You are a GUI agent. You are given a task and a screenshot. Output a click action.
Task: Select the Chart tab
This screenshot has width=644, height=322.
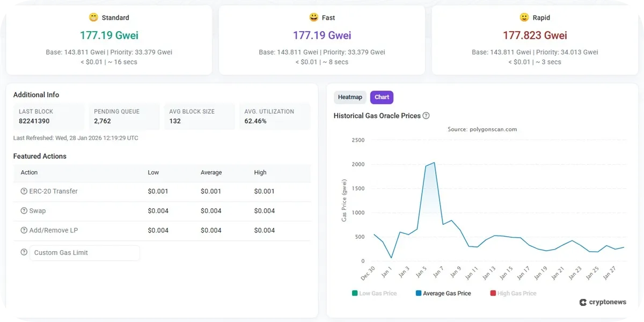(382, 97)
